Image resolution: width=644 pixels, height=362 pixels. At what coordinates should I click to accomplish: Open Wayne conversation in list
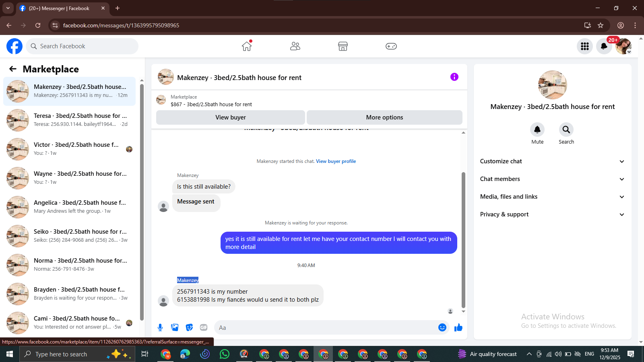[x=69, y=178]
